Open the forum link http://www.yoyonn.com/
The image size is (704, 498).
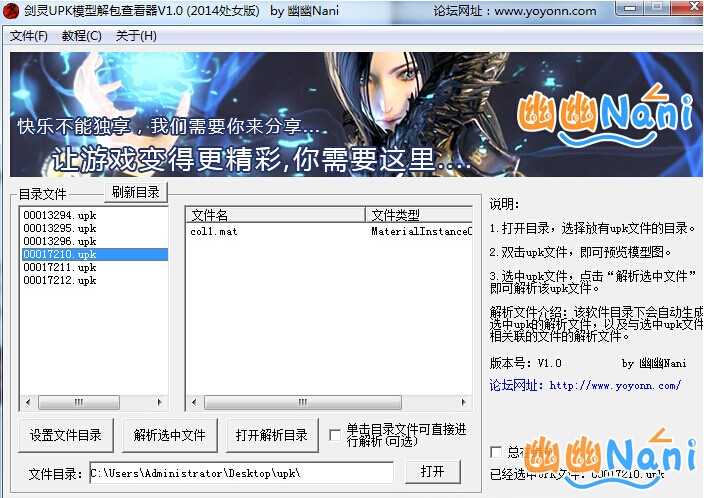point(615,385)
